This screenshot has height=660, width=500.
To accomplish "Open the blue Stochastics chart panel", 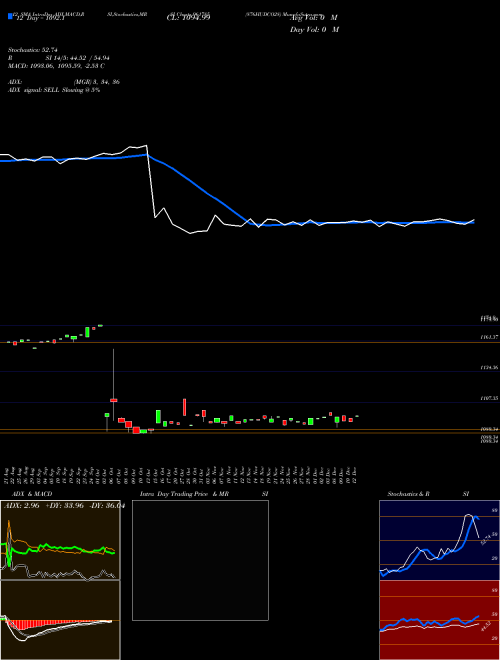I will pyautogui.click(x=439, y=540).
